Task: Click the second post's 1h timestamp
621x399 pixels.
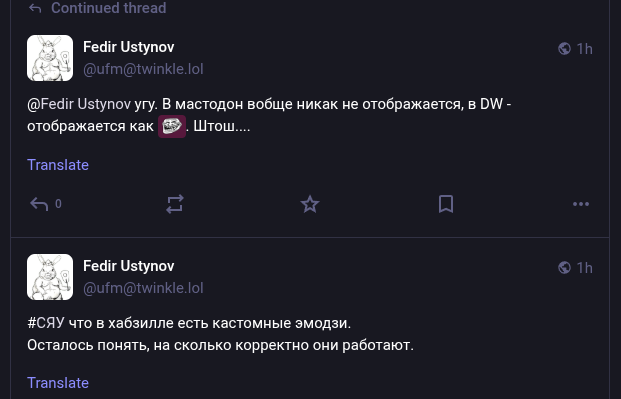Action: point(585,268)
